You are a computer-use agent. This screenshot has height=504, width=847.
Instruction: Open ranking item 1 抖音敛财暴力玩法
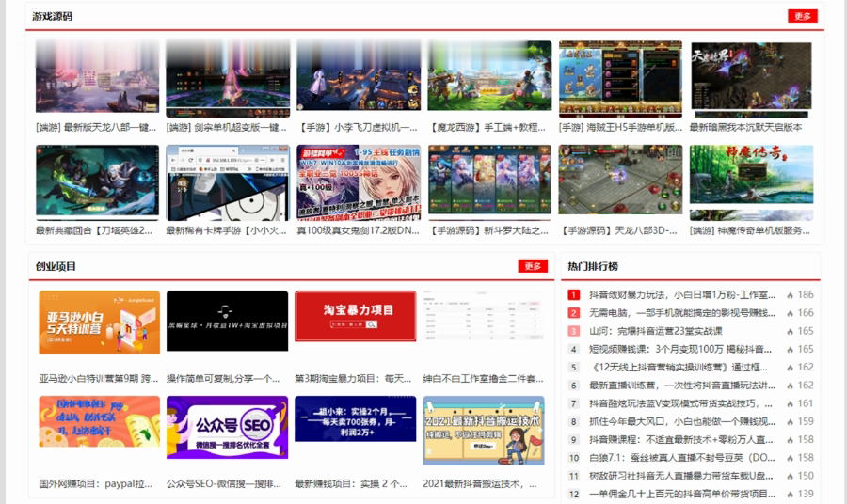pyautogui.click(x=682, y=294)
